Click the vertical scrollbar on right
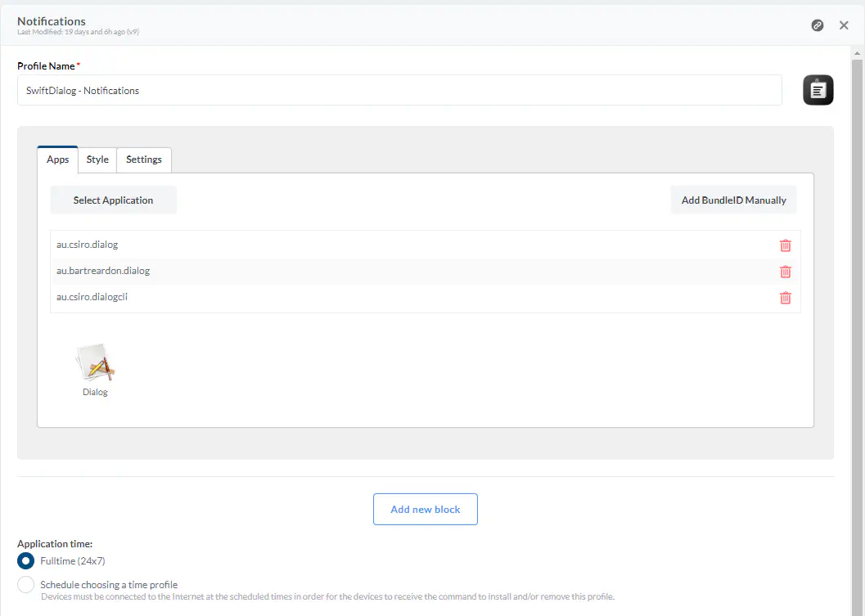 click(857, 327)
